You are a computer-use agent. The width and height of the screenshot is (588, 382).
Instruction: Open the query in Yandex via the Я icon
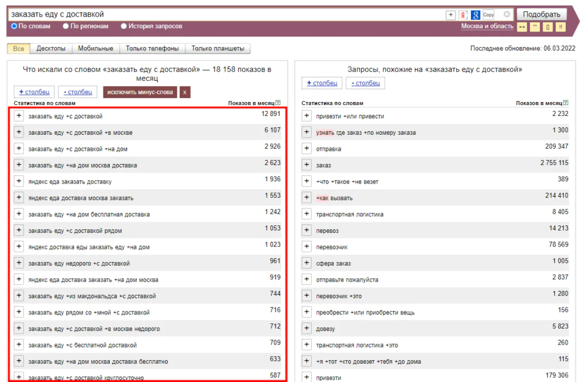(x=463, y=15)
